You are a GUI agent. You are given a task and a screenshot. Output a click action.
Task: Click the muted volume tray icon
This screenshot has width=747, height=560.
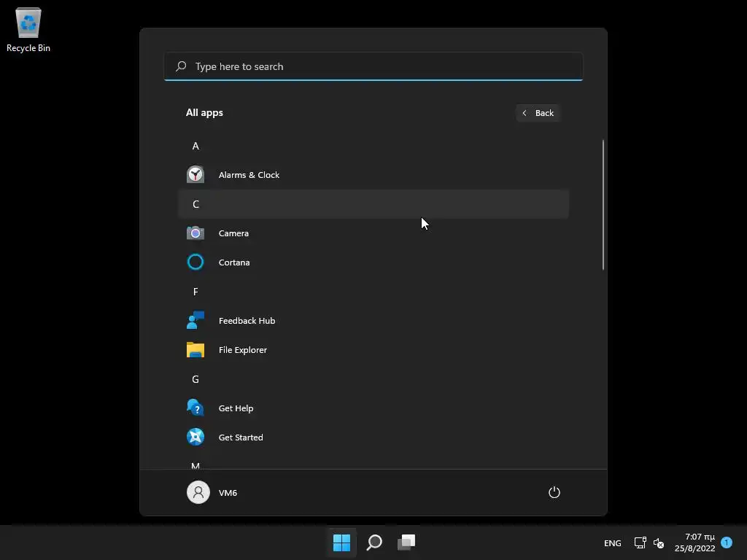pos(659,542)
